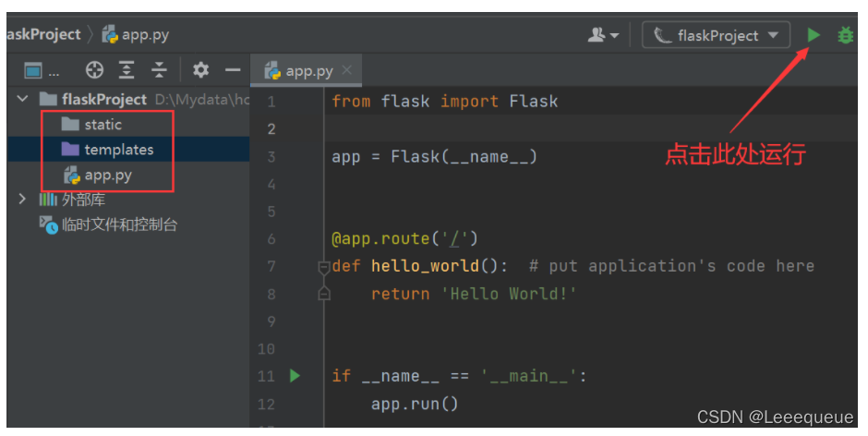Click the return keyword on line 8
Image resolution: width=868 pixels, height=436 pixels.
tap(400, 294)
